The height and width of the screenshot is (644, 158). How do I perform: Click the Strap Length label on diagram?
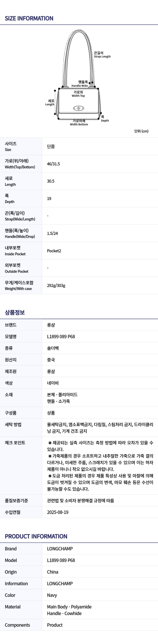point(102,55)
